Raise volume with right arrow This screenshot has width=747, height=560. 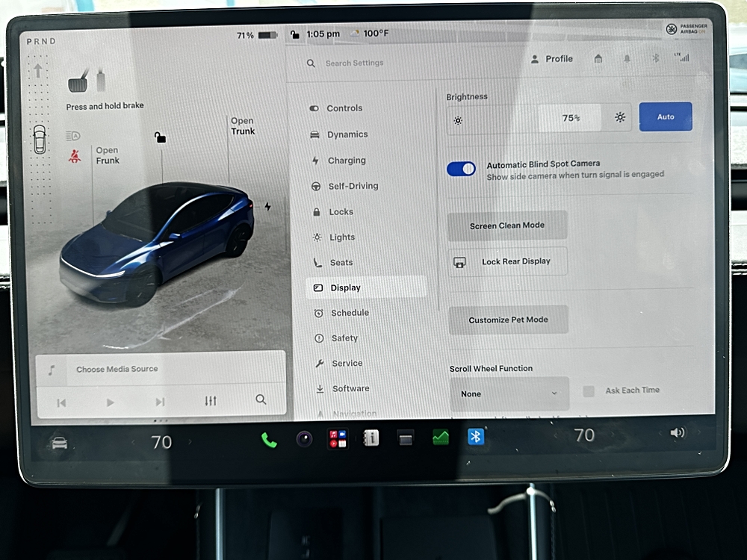point(698,432)
